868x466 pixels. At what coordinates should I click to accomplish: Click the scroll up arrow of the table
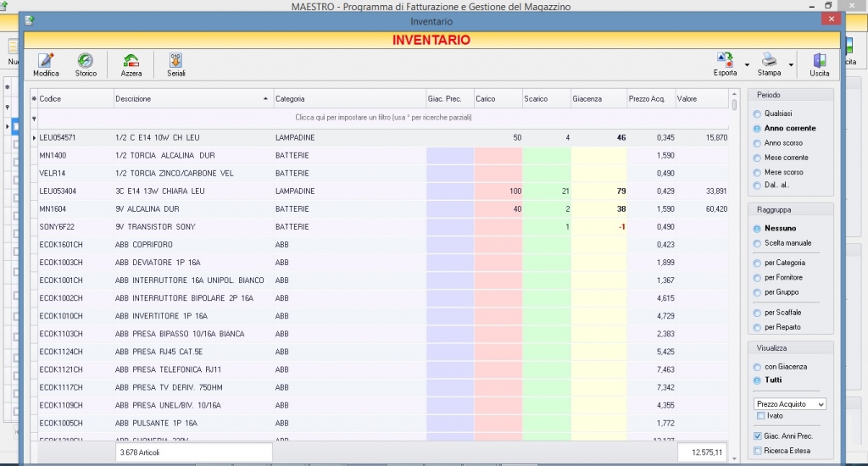pyautogui.click(x=735, y=93)
